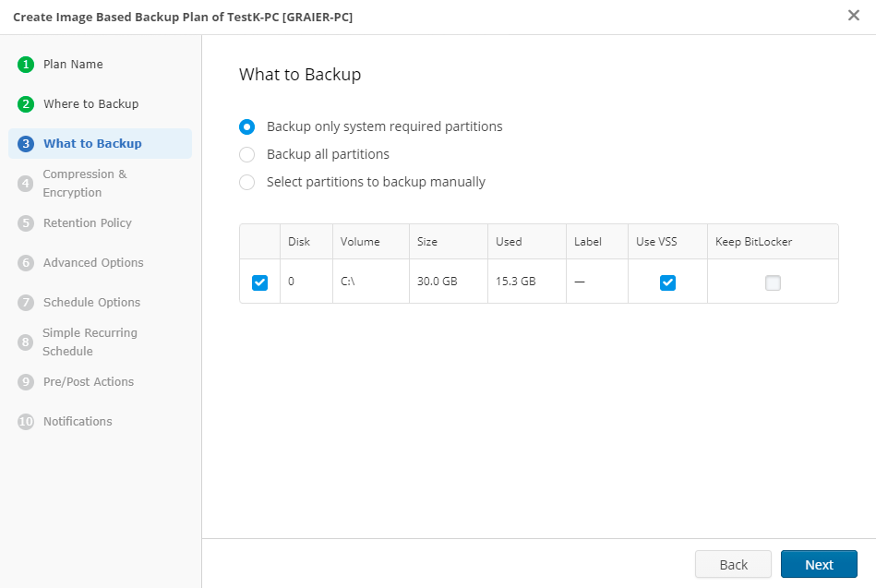Uncheck the disk 0 row selection checkbox
Screen dimensions: 876x588
(x=258, y=282)
